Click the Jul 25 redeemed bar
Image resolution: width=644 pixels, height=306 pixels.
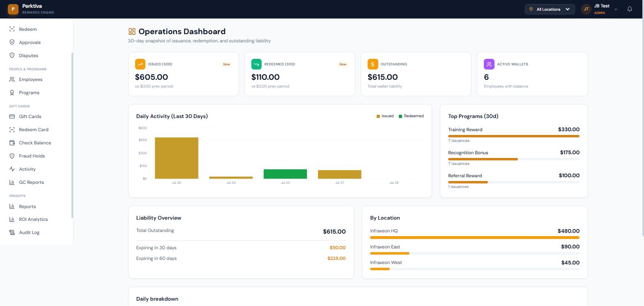coord(285,174)
